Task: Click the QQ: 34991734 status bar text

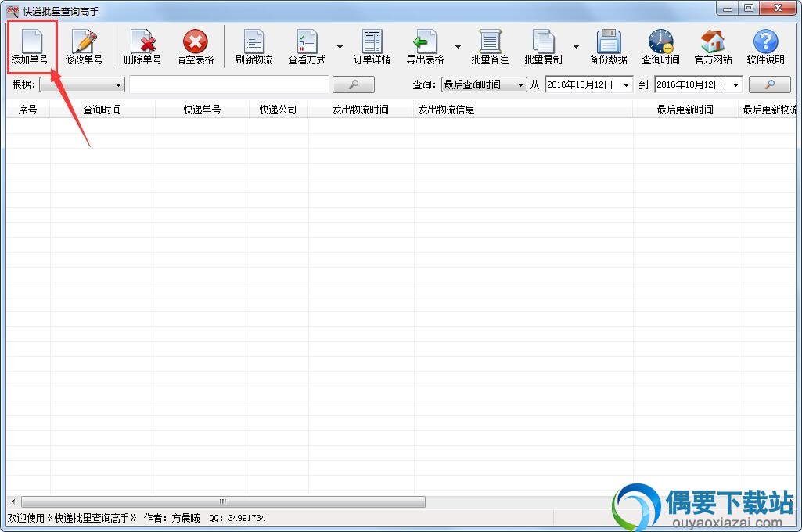Action: 237,518
